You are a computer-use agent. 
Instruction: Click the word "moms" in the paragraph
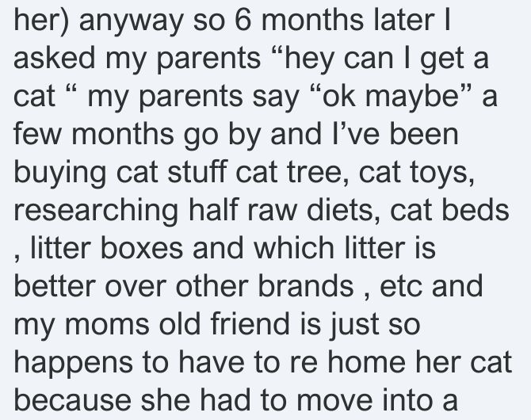pos(107,325)
